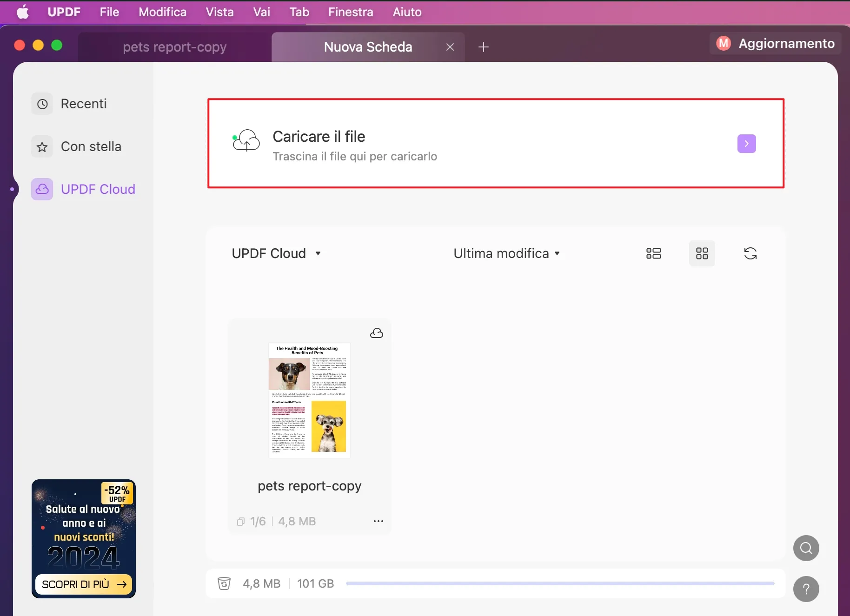Go to Recenti in the sidebar
Screen dimensions: 850x616
click(x=84, y=104)
